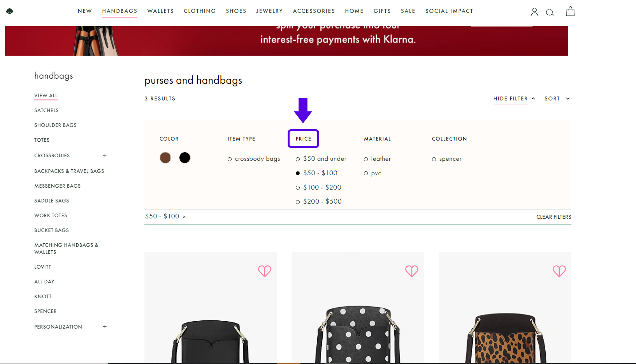
Task: Select the spencer collection filter
Action: (434, 159)
